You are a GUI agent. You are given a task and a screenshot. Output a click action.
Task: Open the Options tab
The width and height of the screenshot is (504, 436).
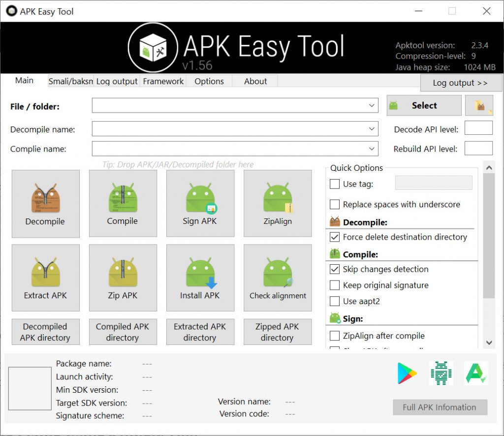tap(209, 81)
